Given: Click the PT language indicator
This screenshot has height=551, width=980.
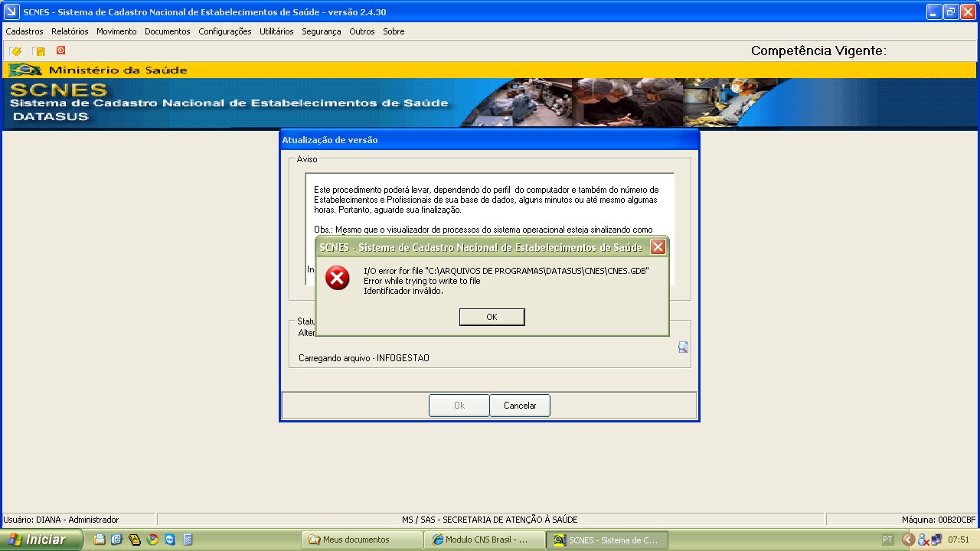Looking at the screenshot, I should pos(887,540).
